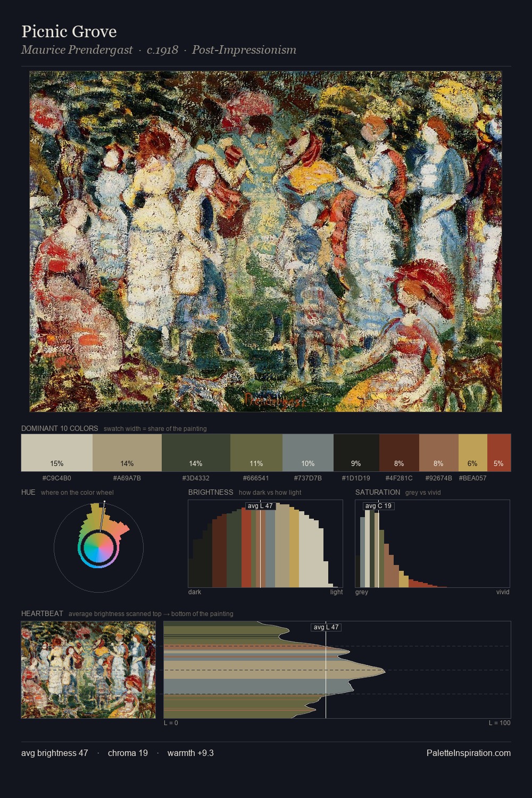This screenshot has width=532, height=798.
Task: Click the avg L 47 label in brightness histogram
Action: tap(260, 506)
